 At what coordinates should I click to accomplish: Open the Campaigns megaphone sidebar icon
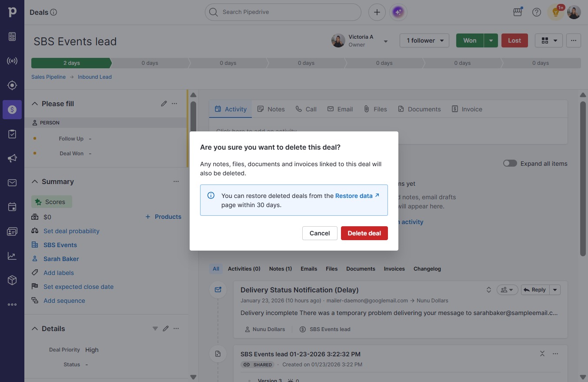(x=12, y=158)
